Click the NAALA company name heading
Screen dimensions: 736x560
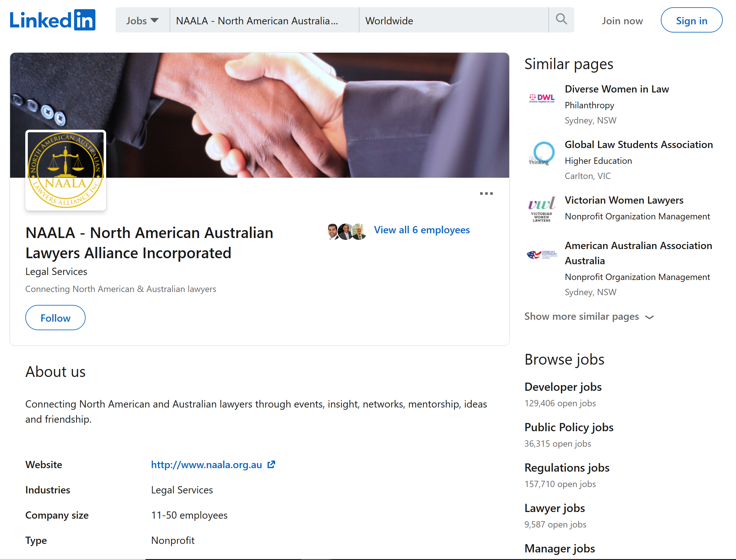[149, 243]
